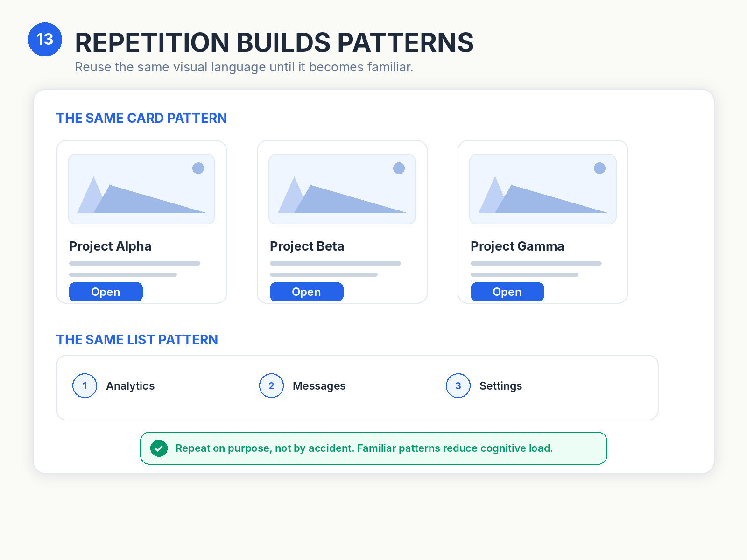Click The Same Card Pattern heading
The height and width of the screenshot is (560, 747).
tap(141, 118)
